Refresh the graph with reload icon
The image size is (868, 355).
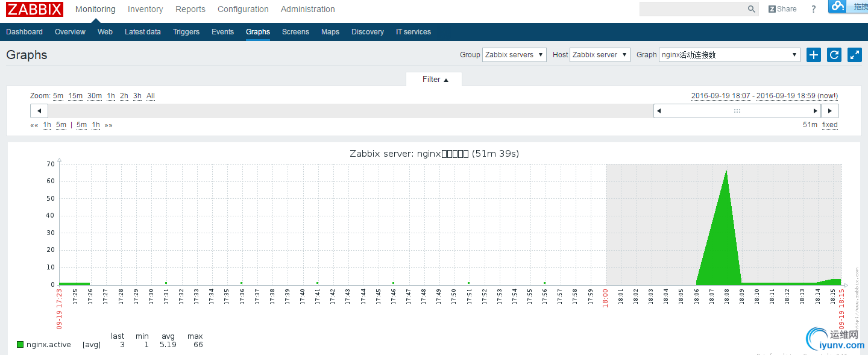pos(834,55)
